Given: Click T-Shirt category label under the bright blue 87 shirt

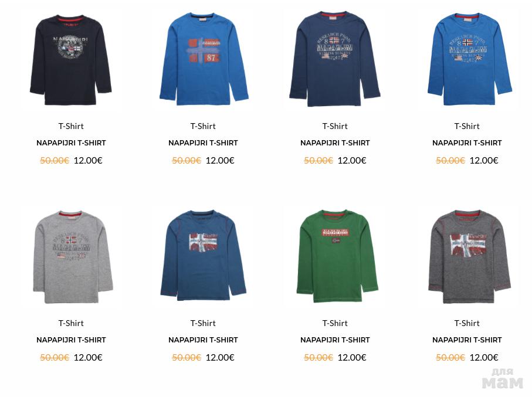Looking at the screenshot, I should pyautogui.click(x=203, y=126).
